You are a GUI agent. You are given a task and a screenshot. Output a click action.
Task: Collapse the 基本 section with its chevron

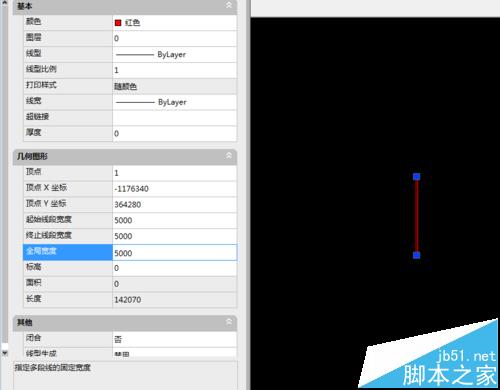click(229, 5)
